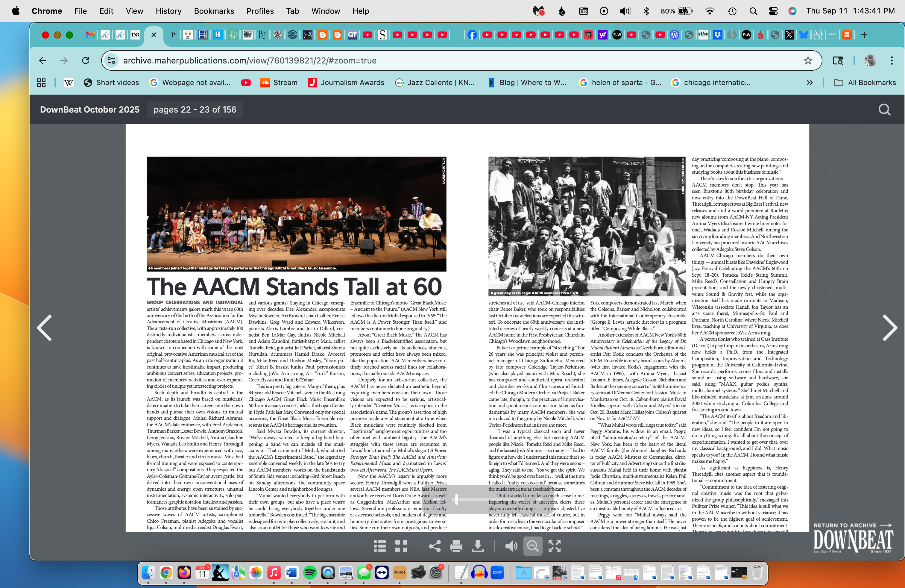
Task: Expand hidden bookmarks with double chevron
Action: point(810,83)
